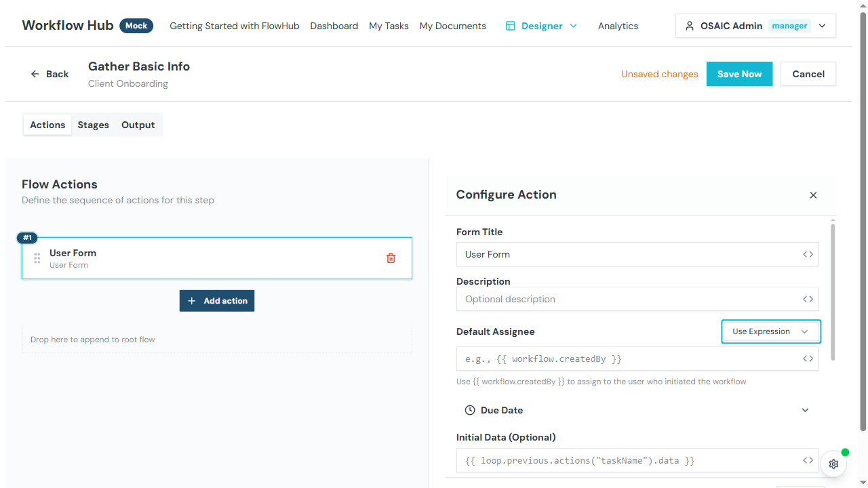868x488 pixels.
Task: Click the code icon on the Default Assignee field
Action: point(807,359)
